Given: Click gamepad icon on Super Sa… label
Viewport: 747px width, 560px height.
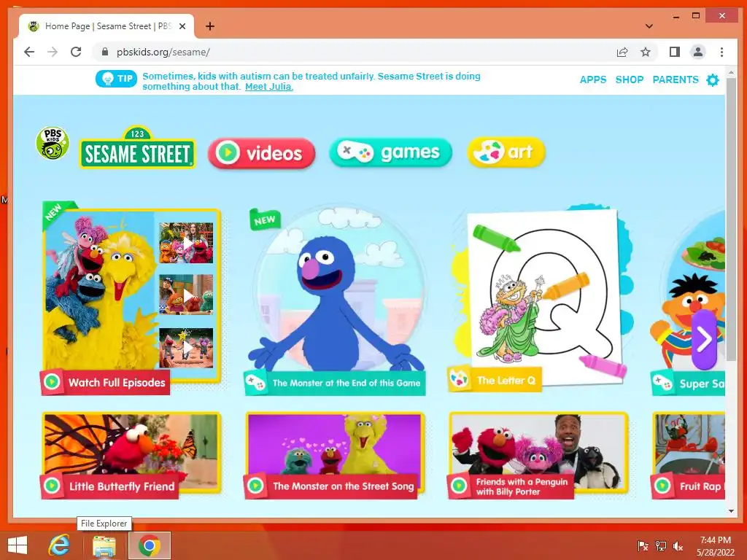Looking at the screenshot, I should coord(662,383).
